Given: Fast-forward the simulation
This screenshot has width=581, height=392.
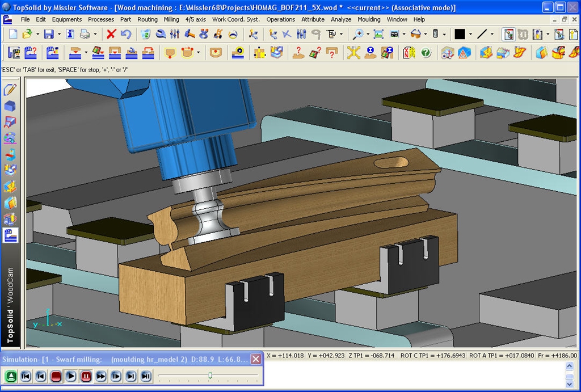Looking at the screenshot, I should pos(101,377).
